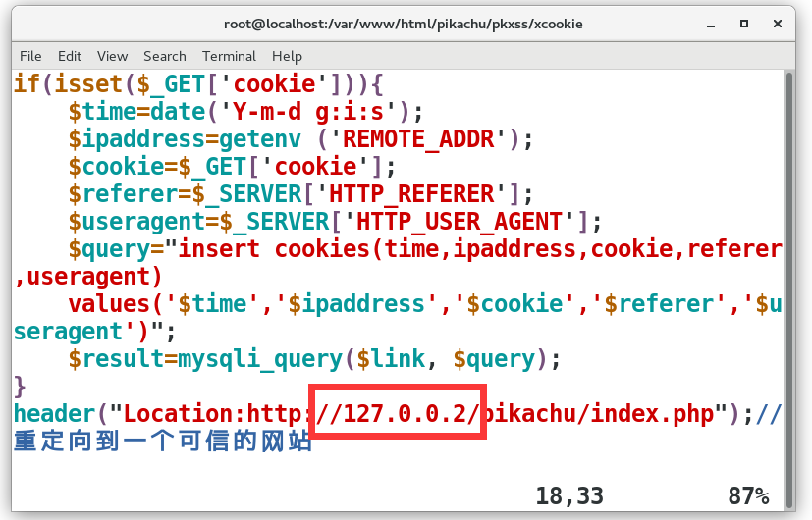Click the 'HTTP_USER_AGENT' string
The image size is (812, 520).
[x=460, y=221]
